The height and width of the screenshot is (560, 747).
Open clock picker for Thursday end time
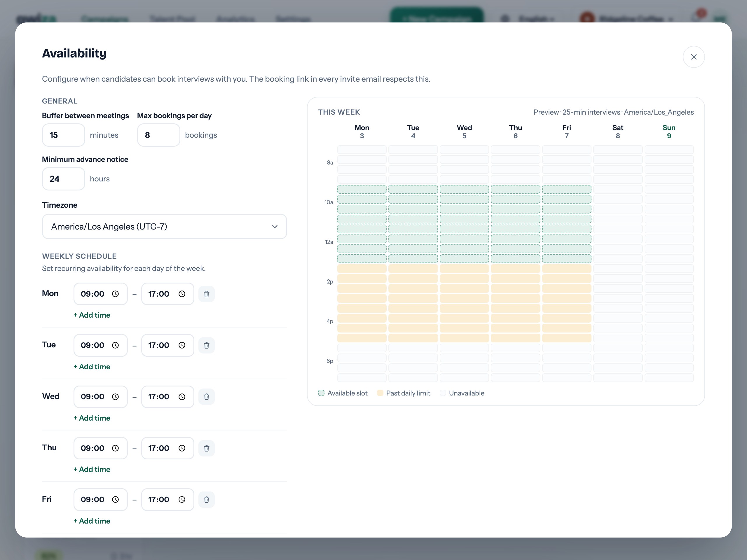coord(182,448)
